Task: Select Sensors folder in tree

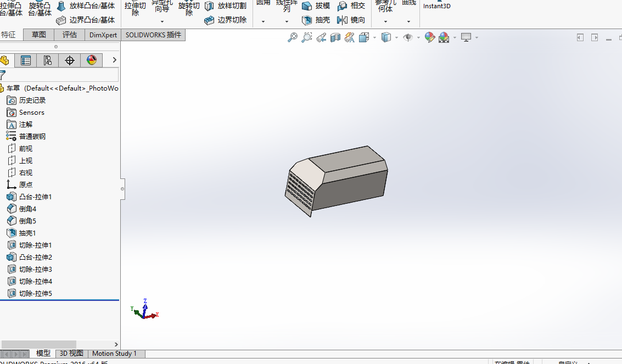Action: pyautogui.click(x=26, y=113)
